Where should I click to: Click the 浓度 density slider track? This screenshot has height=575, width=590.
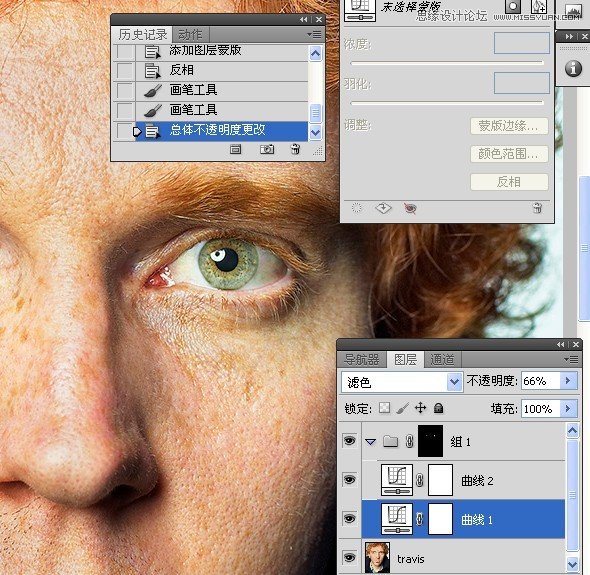coord(447,63)
